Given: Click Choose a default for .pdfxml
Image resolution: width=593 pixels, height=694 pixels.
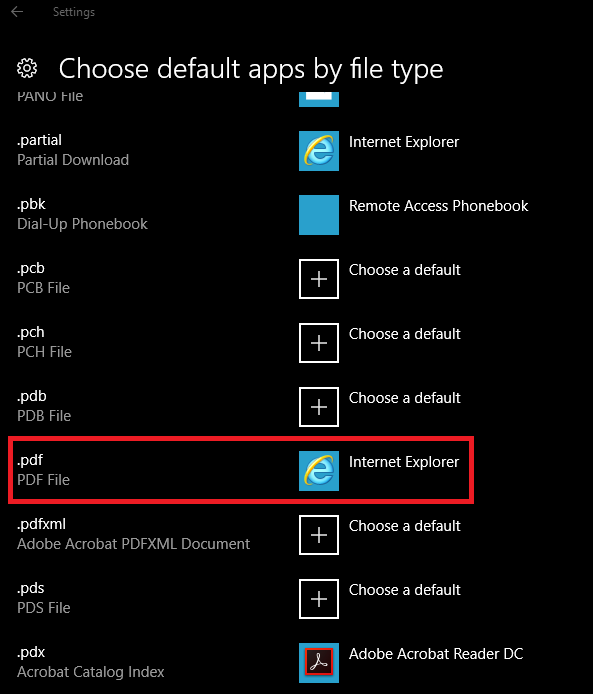Looking at the screenshot, I should point(404,526).
